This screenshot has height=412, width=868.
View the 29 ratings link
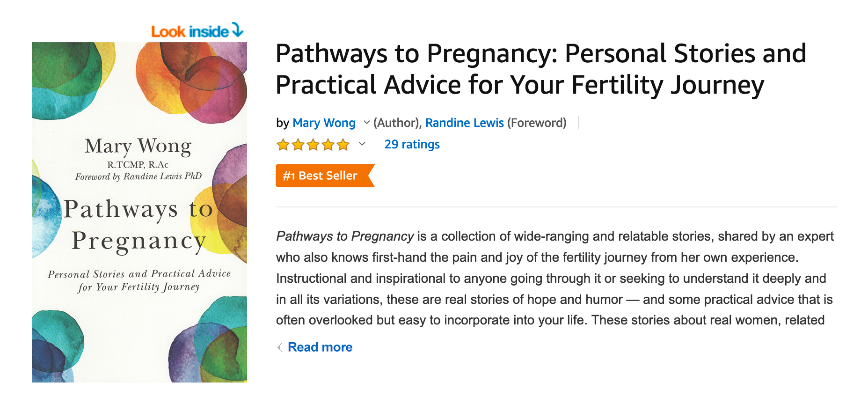click(412, 144)
